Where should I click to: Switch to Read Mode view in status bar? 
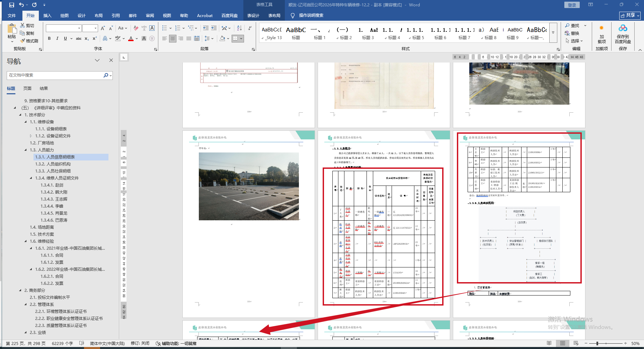pos(549,343)
